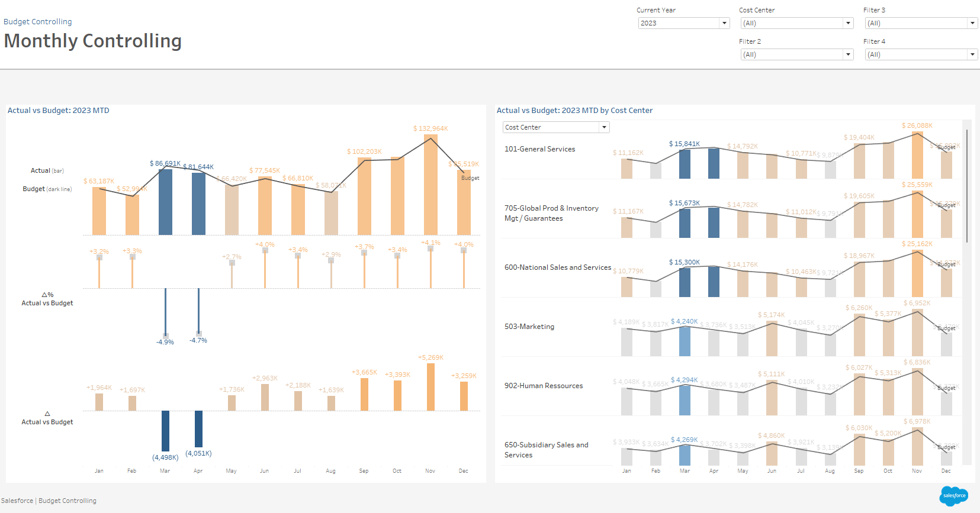Screen dimensions: 980x513
Task: Select the 101-General Services $26,088K November bar
Action: [917, 156]
